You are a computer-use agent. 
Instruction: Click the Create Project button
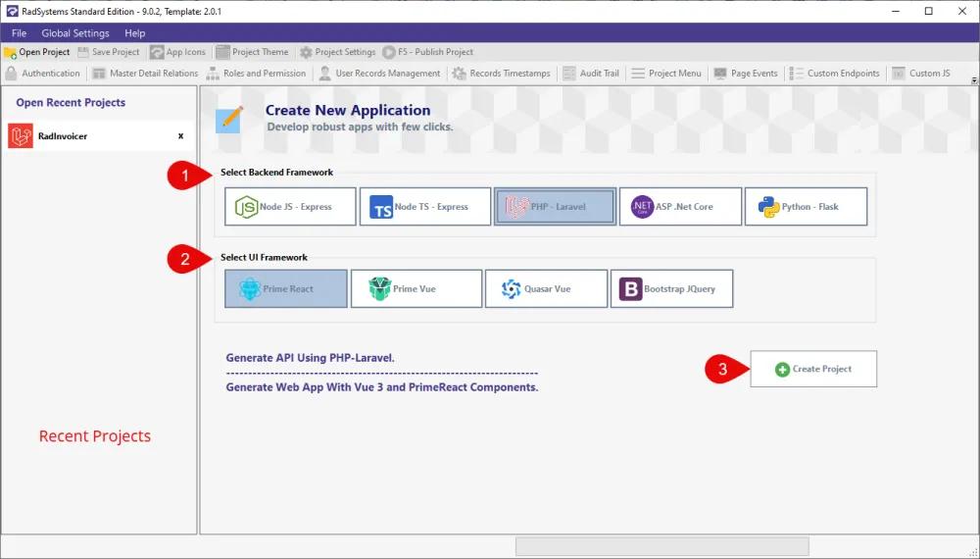click(813, 369)
